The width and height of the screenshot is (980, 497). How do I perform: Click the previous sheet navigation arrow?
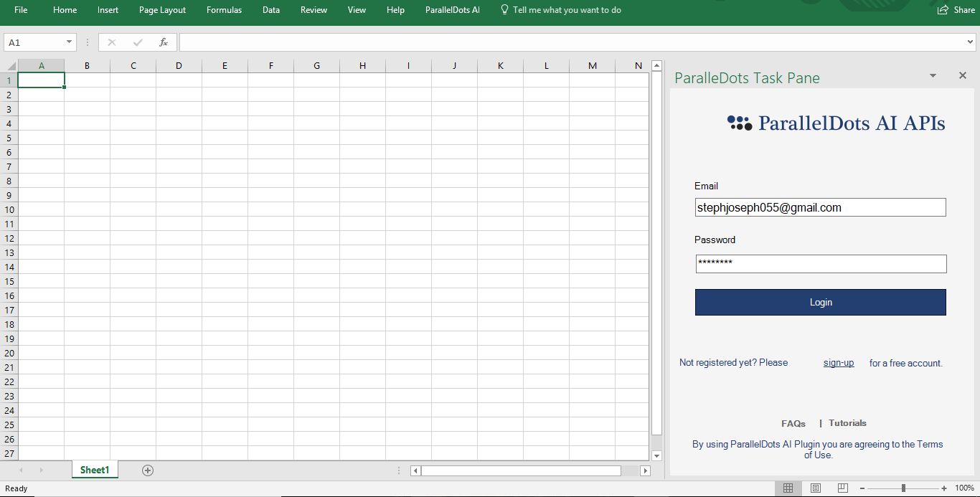point(21,470)
